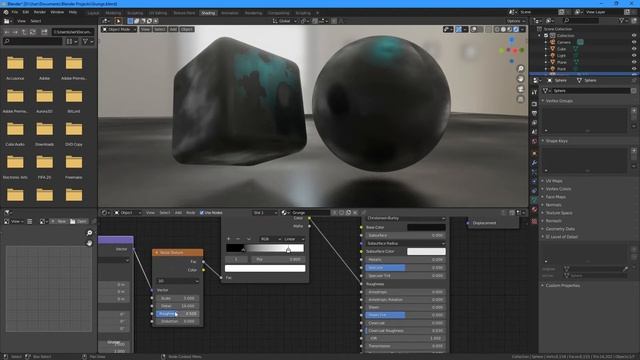Select material preview shading mode icon
The height and width of the screenshot is (360, 640).
509,29
